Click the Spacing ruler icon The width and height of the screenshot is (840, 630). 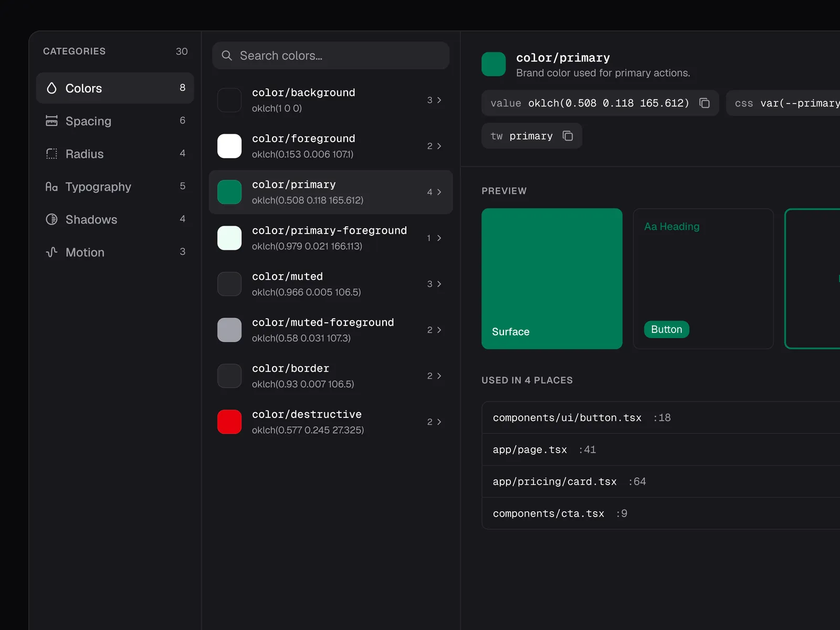[x=51, y=121]
